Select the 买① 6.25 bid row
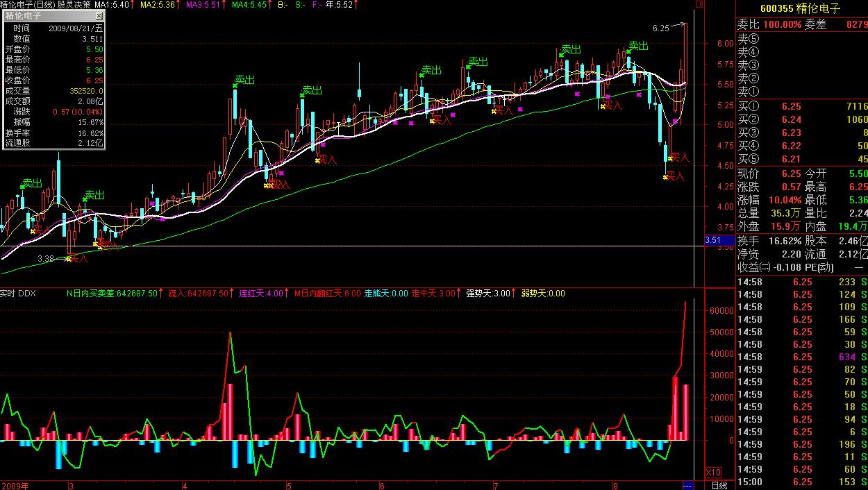Viewport: 868px width, 490px height. coord(802,106)
